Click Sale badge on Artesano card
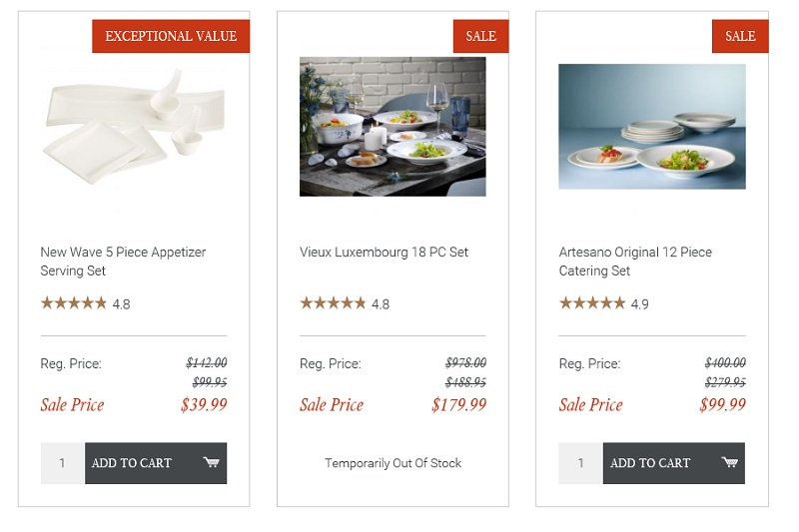Screen dimensions: 799x532 pyautogui.click(x=740, y=36)
